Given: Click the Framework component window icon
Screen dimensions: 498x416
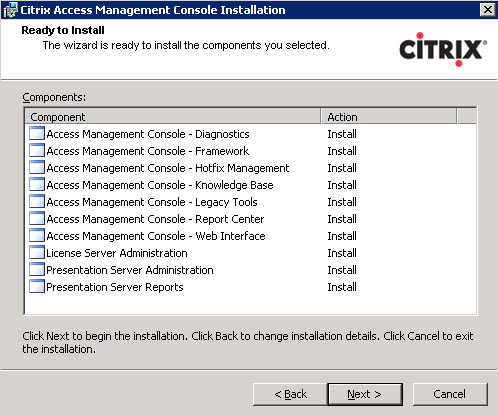Looking at the screenshot, I should click(37, 151).
